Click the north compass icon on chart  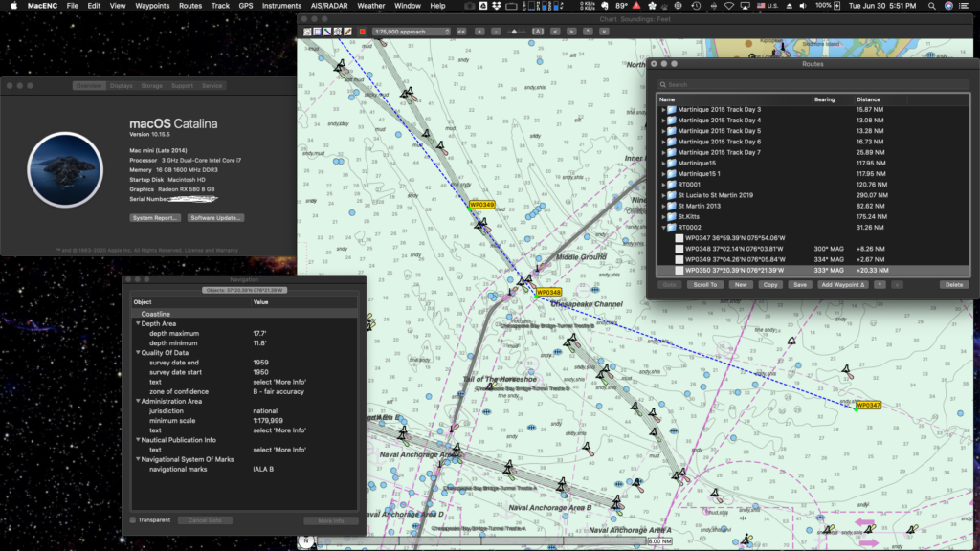305,541
